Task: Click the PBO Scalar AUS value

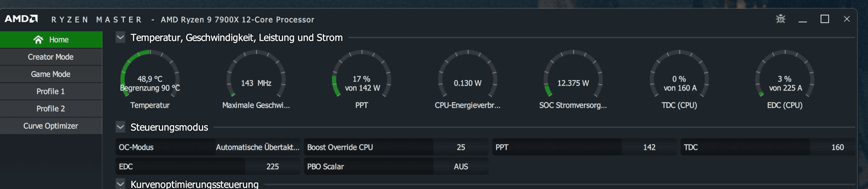Action: pyautogui.click(x=460, y=166)
